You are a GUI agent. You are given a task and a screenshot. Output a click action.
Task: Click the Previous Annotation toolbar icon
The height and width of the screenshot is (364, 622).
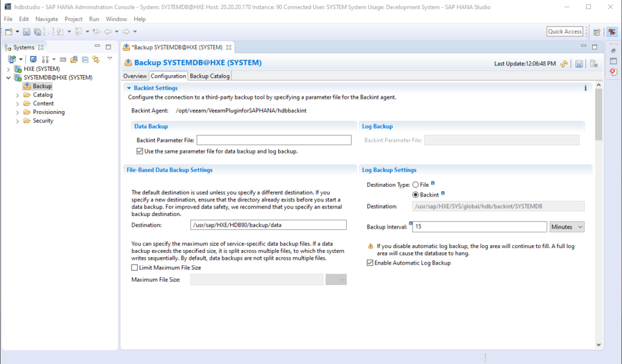coord(78,32)
